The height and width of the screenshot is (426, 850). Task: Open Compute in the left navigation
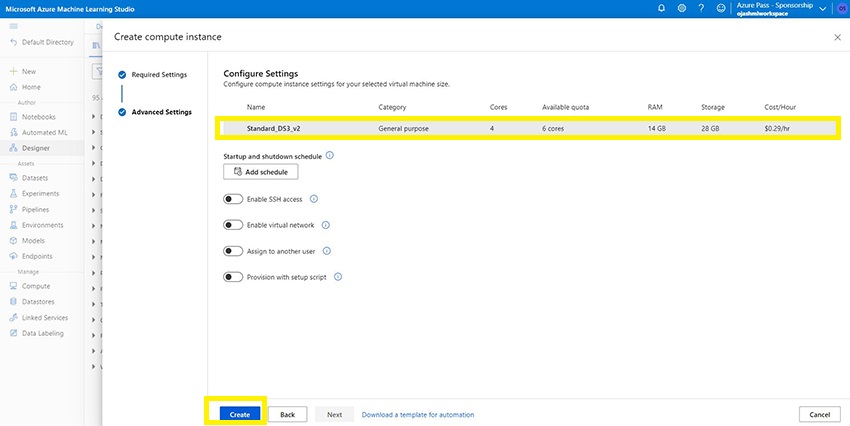point(36,286)
